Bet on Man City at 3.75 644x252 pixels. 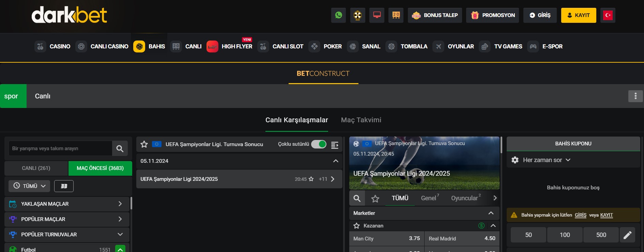coord(387,239)
